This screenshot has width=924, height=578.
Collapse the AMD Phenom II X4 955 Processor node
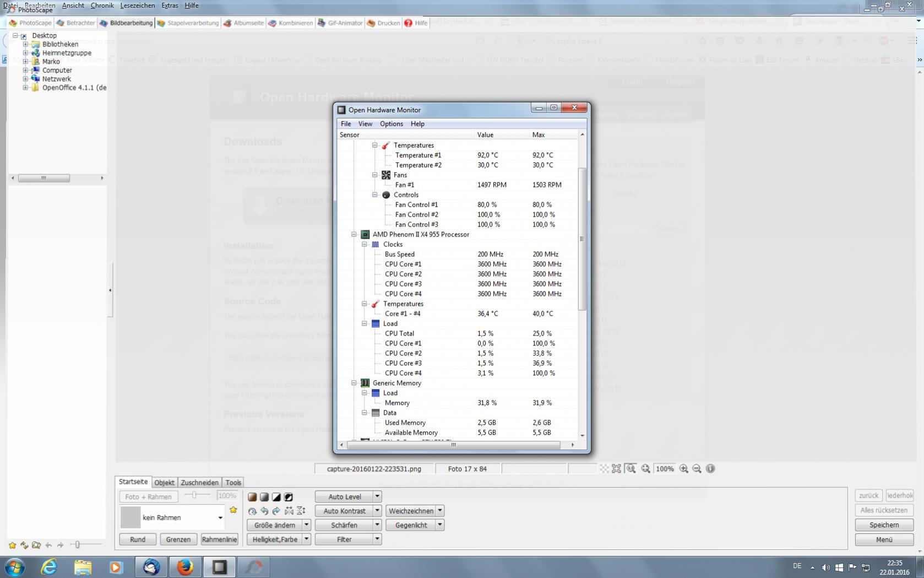(354, 234)
